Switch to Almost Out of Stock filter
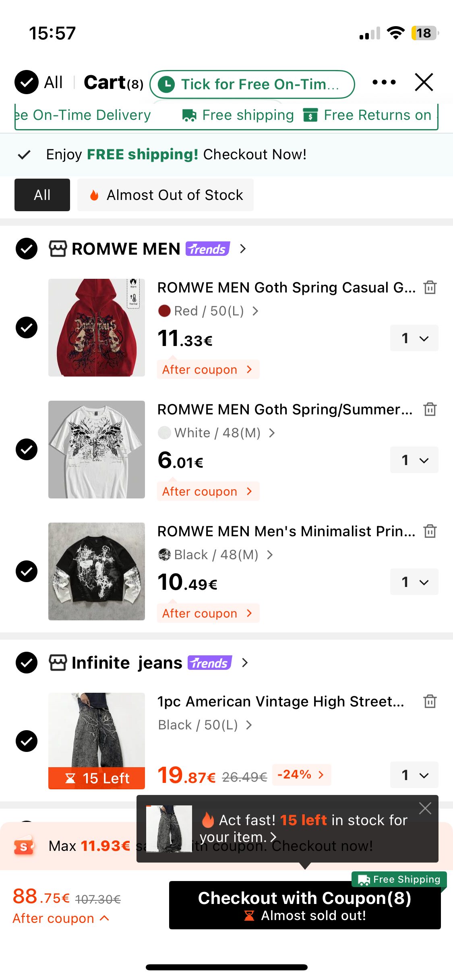Screen dimensions: 453x980 [165, 195]
